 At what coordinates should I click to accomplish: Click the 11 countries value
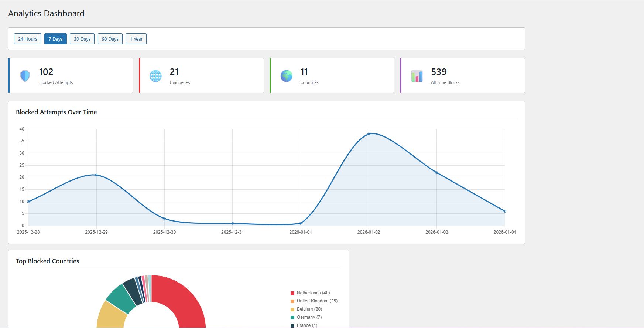tap(304, 72)
